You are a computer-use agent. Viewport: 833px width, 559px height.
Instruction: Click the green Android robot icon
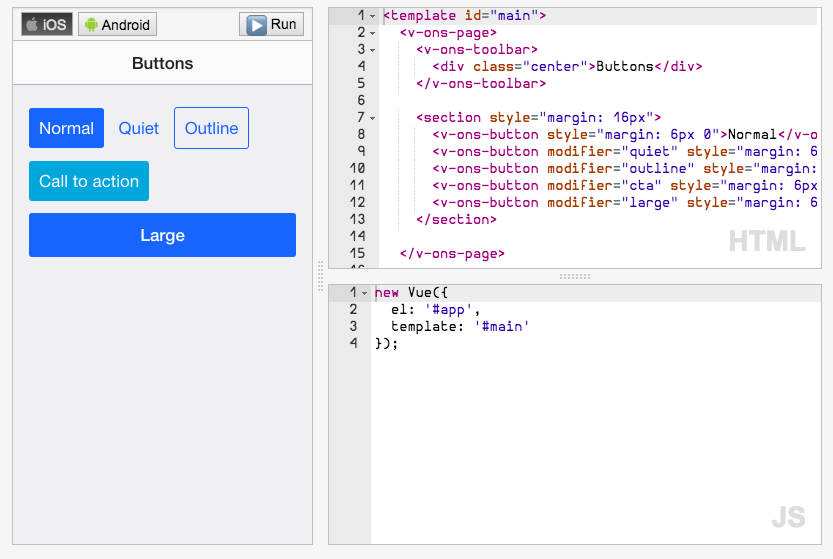coord(91,24)
